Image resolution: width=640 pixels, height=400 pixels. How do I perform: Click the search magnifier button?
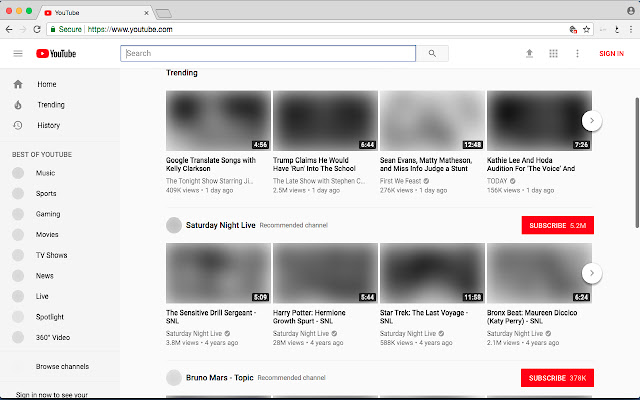click(432, 53)
